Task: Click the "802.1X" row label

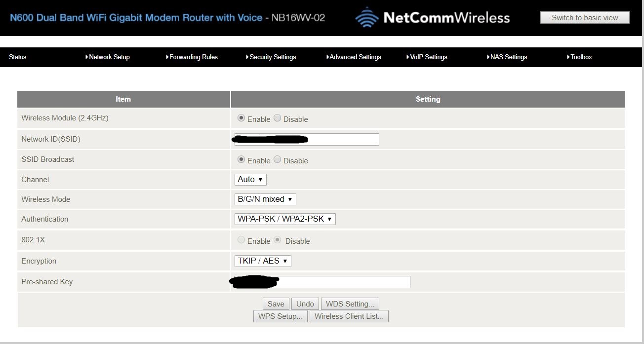Action: [x=33, y=240]
